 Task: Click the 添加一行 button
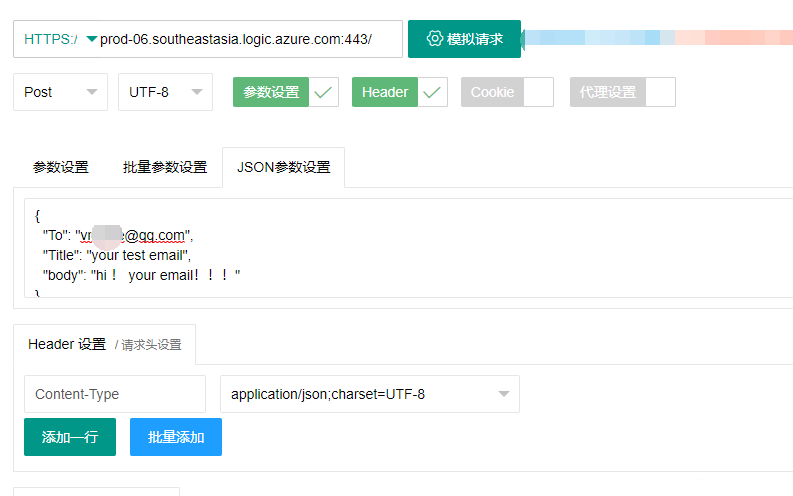point(70,437)
